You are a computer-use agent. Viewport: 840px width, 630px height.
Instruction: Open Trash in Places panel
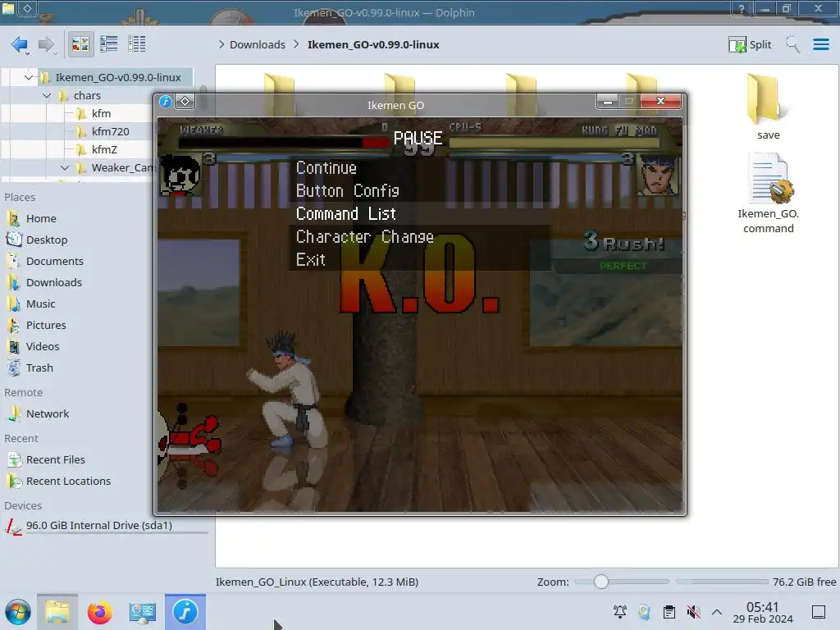[39, 368]
